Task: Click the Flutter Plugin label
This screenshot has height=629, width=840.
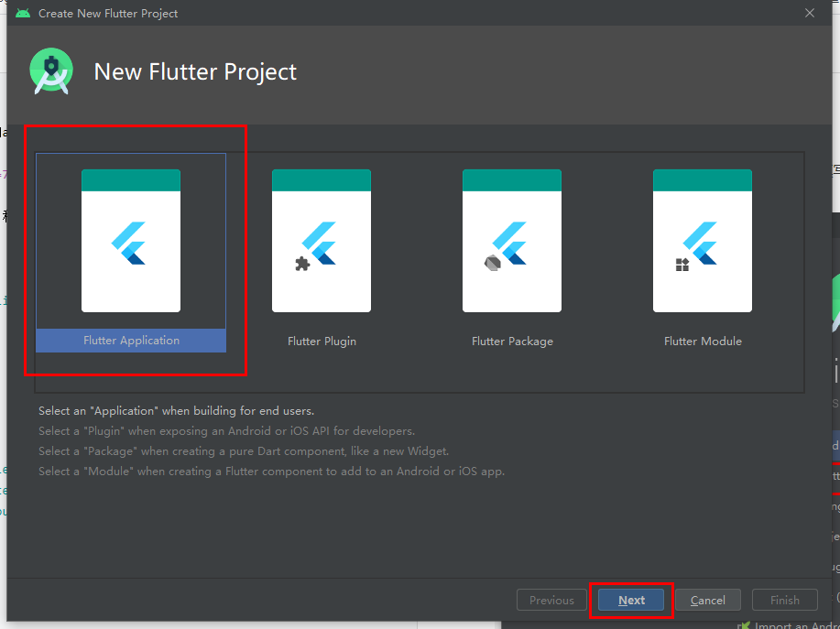Action: coord(322,341)
